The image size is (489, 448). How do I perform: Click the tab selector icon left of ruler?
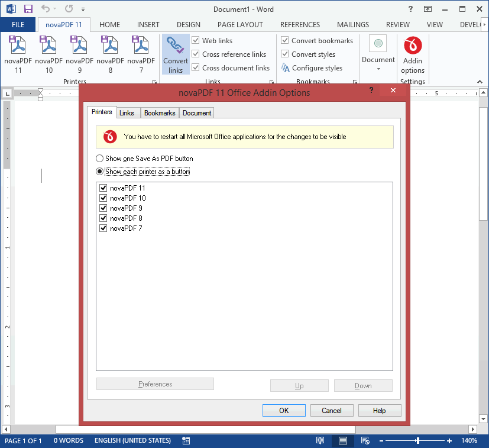coord(7,94)
